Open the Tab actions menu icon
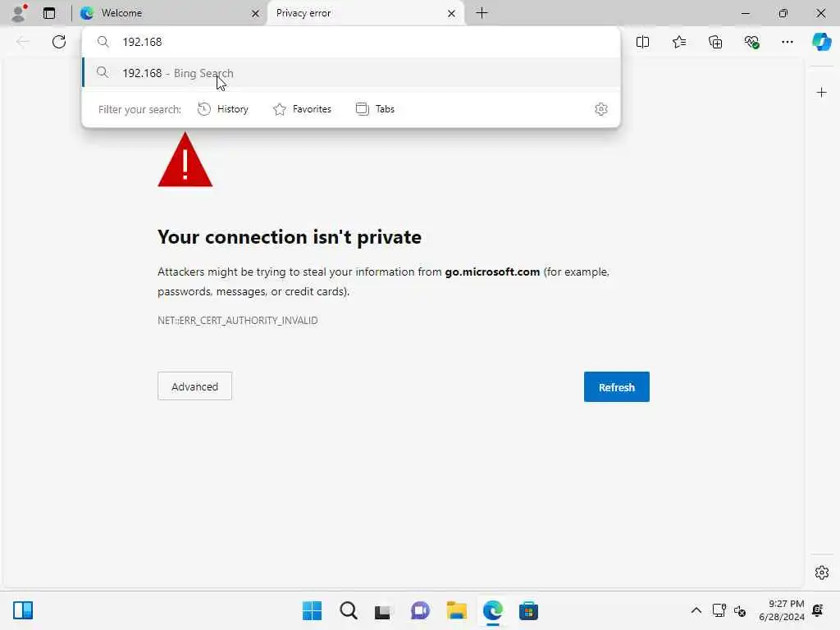 tap(49, 13)
